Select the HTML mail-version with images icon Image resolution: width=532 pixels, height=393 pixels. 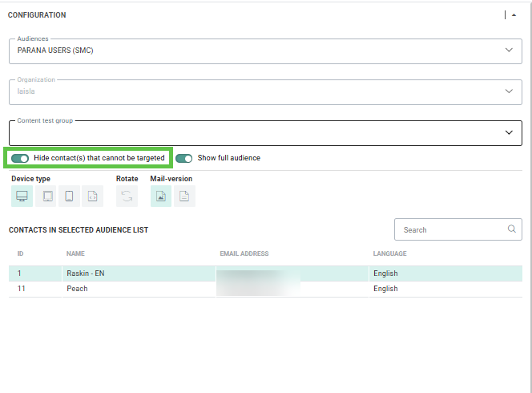pyautogui.click(x=161, y=196)
